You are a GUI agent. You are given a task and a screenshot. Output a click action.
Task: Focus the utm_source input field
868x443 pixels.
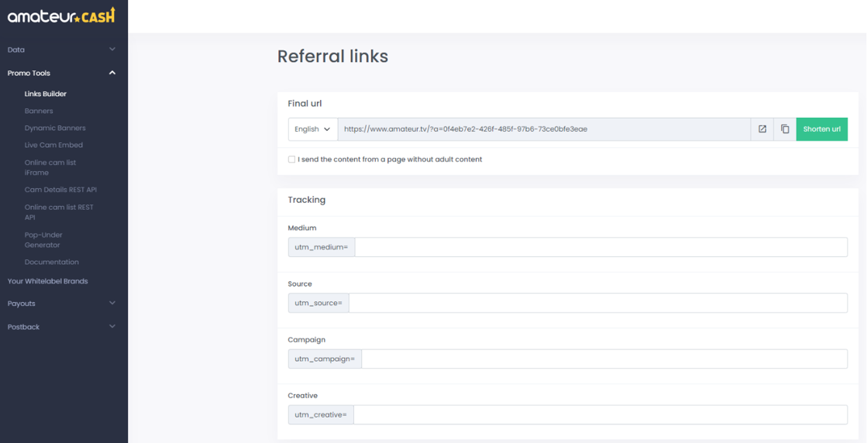coord(598,303)
